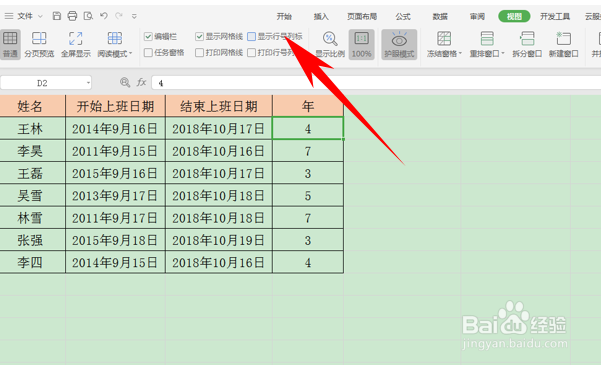The width and height of the screenshot is (603, 365).
Task: Select the cell containing 吴雪
Action: tap(32, 195)
